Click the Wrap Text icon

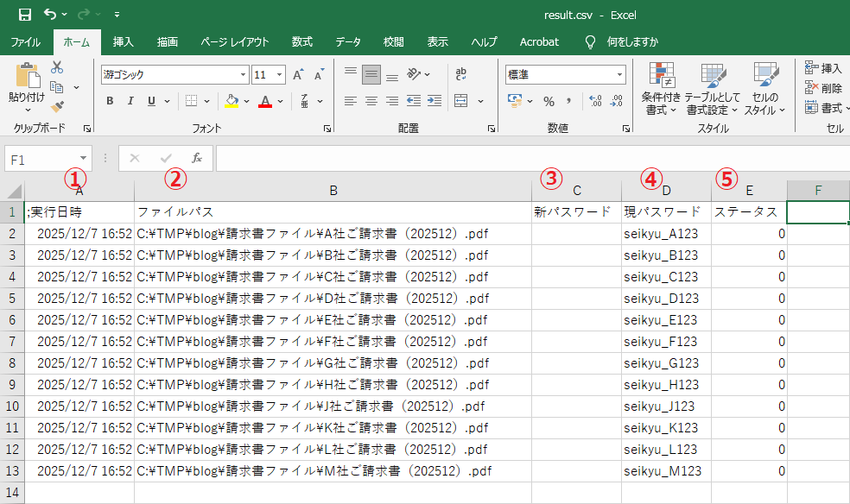click(461, 74)
